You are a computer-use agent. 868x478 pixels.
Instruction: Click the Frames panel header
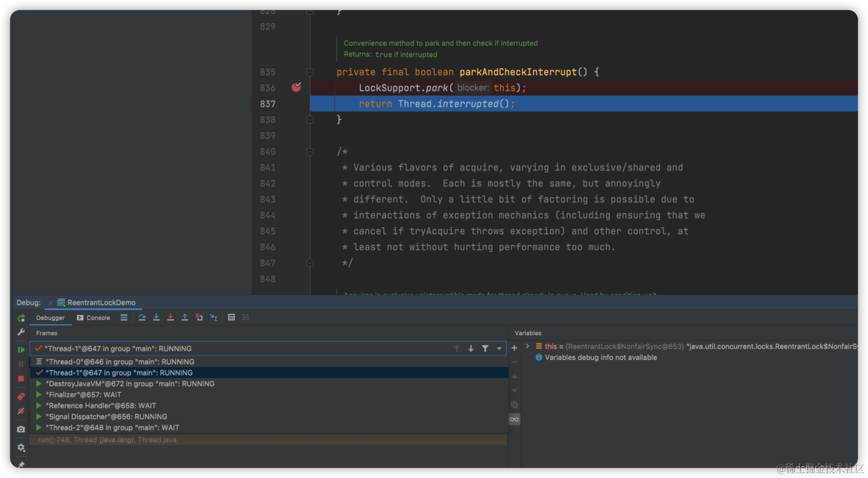[47, 333]
